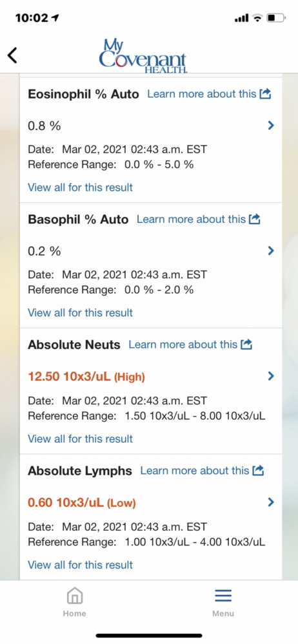Open Learn more about Eosinophil % Auto
The height and width of the screenshot is (644, 298).
(202, 94)
